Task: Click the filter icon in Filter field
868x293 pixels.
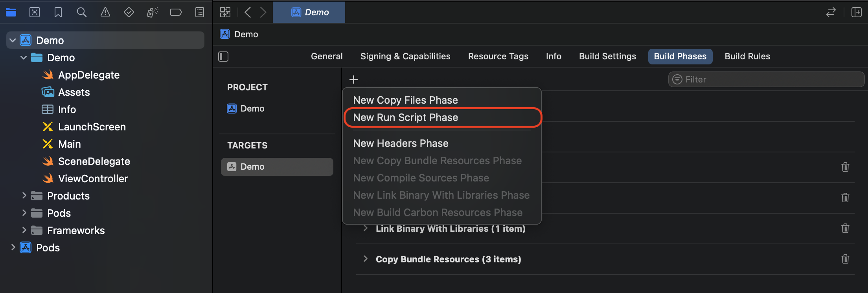Action: pos(677,79)
